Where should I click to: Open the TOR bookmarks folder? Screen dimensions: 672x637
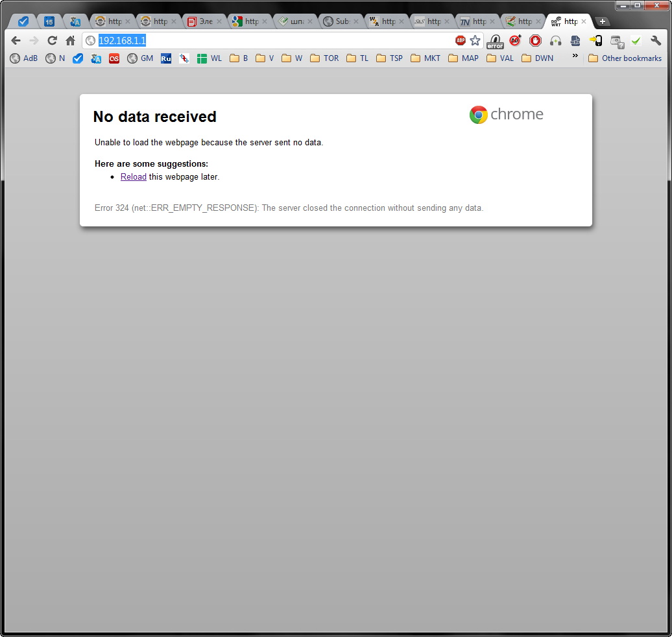click(324, 58)
